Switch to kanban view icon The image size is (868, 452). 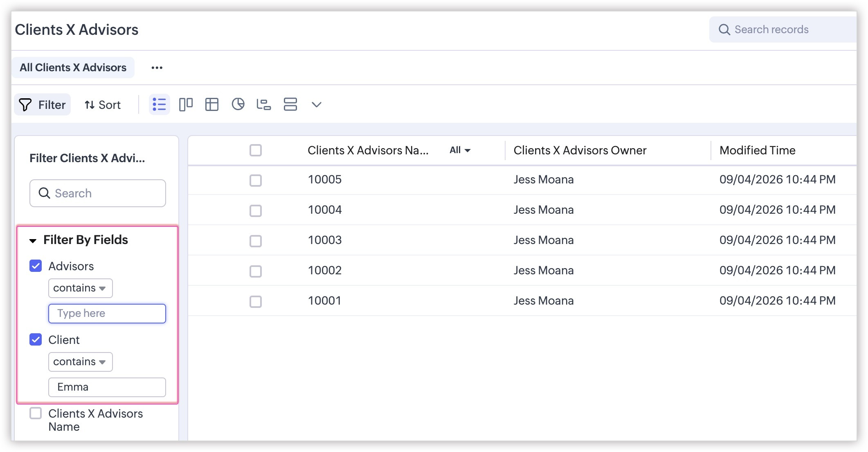coord(186,104)
